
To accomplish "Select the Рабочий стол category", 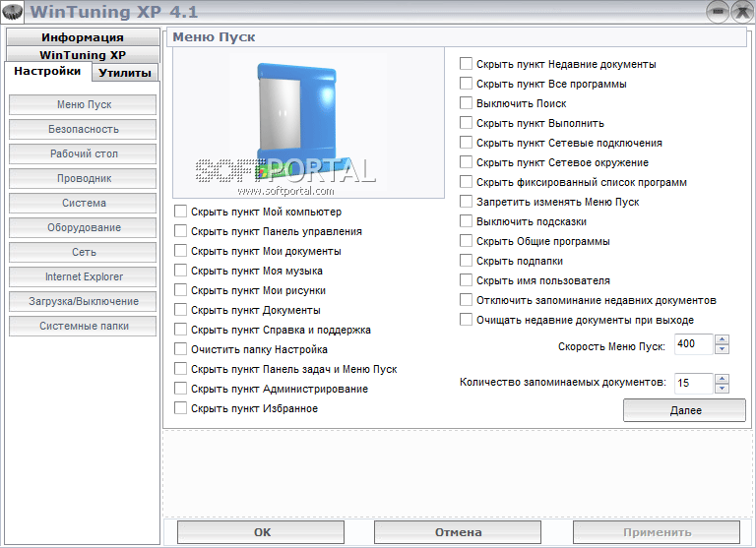I will tap(83, 153).
